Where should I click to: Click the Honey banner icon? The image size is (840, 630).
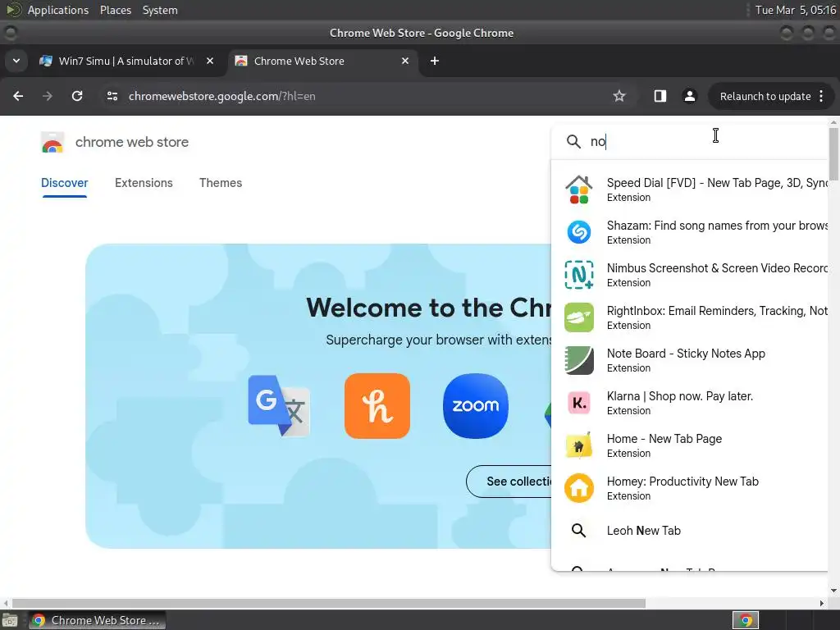point(377,405)
